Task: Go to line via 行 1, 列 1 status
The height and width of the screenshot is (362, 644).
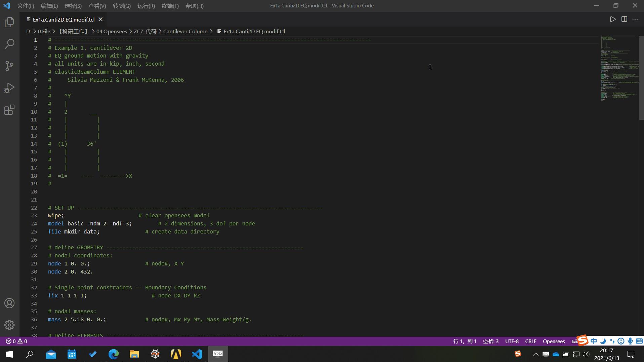Action: [465, 341]
